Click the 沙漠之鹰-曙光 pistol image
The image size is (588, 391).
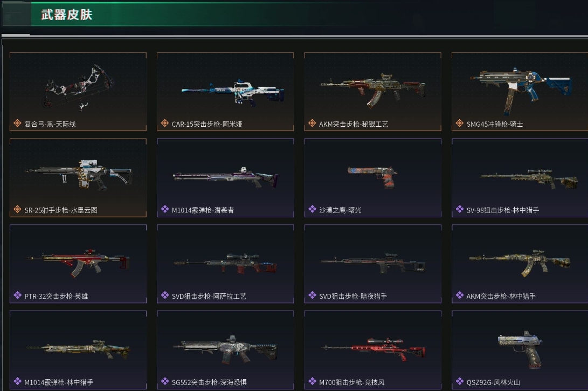coord(372,177)
